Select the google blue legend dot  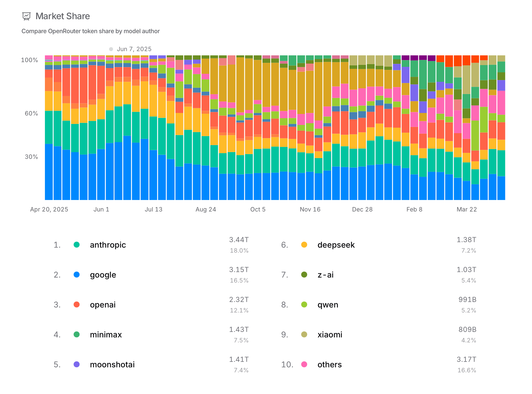(77, 275)
